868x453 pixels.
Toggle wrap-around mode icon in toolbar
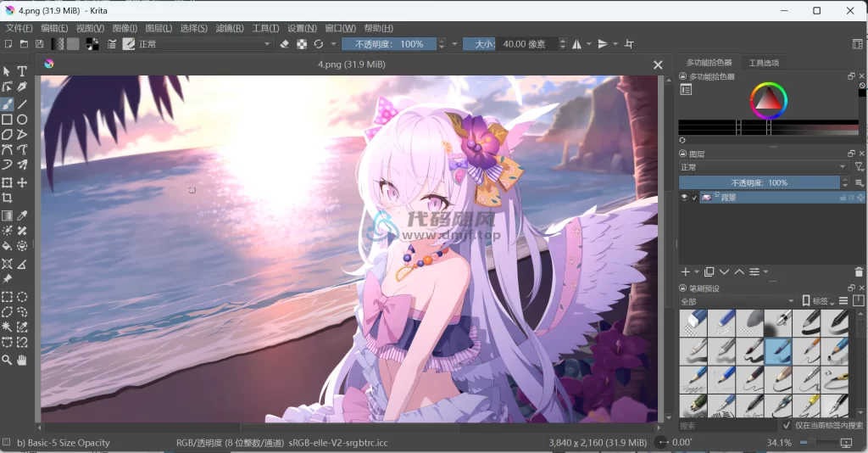point(629,44)
